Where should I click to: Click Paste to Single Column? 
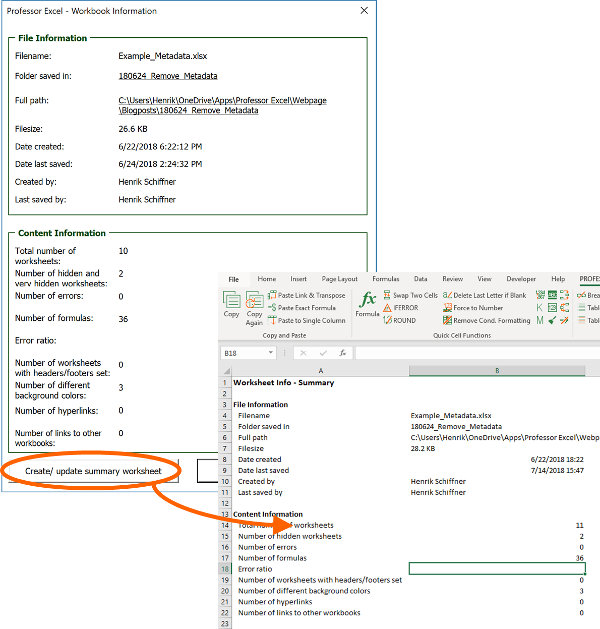click(307, 320)
